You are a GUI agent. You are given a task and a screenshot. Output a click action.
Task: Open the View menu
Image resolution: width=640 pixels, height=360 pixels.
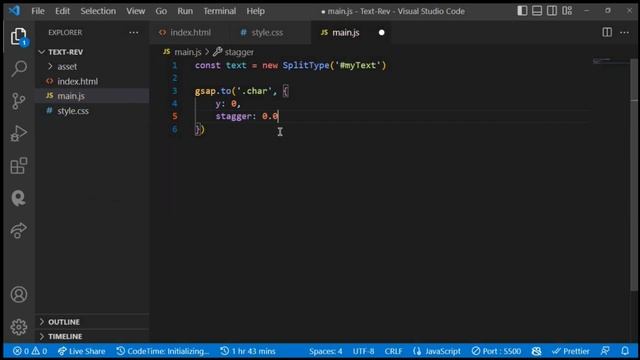(136, 11)
